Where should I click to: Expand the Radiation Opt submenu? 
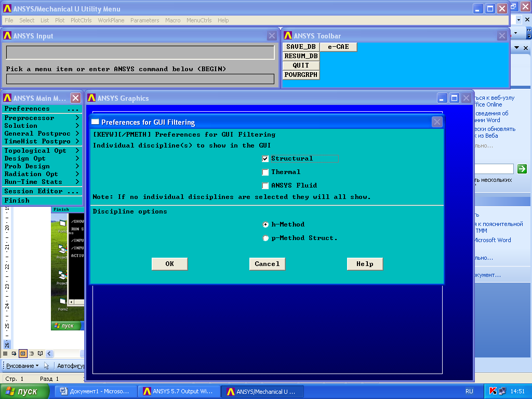(42, 174)
